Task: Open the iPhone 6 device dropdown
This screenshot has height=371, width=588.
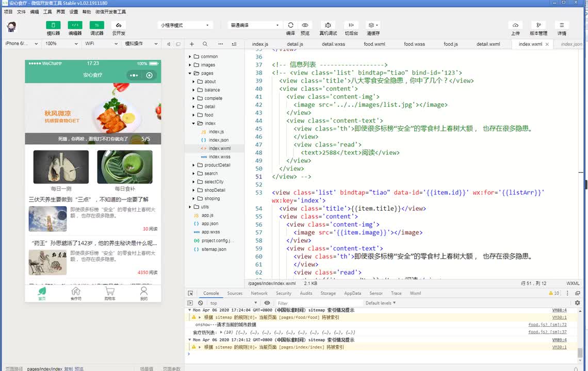Action: click(21, 43)
